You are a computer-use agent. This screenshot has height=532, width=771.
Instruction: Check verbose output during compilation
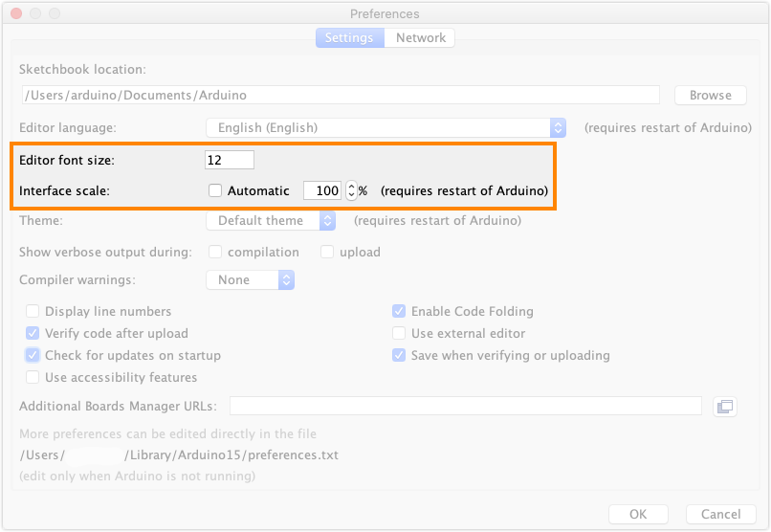pos(215,252)
